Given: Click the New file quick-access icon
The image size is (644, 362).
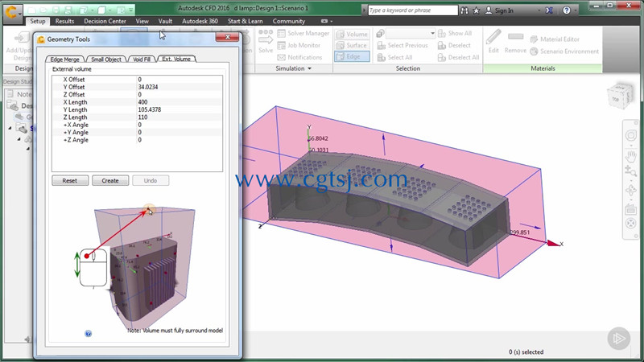Looking at the screenshot, I should 32,10.
